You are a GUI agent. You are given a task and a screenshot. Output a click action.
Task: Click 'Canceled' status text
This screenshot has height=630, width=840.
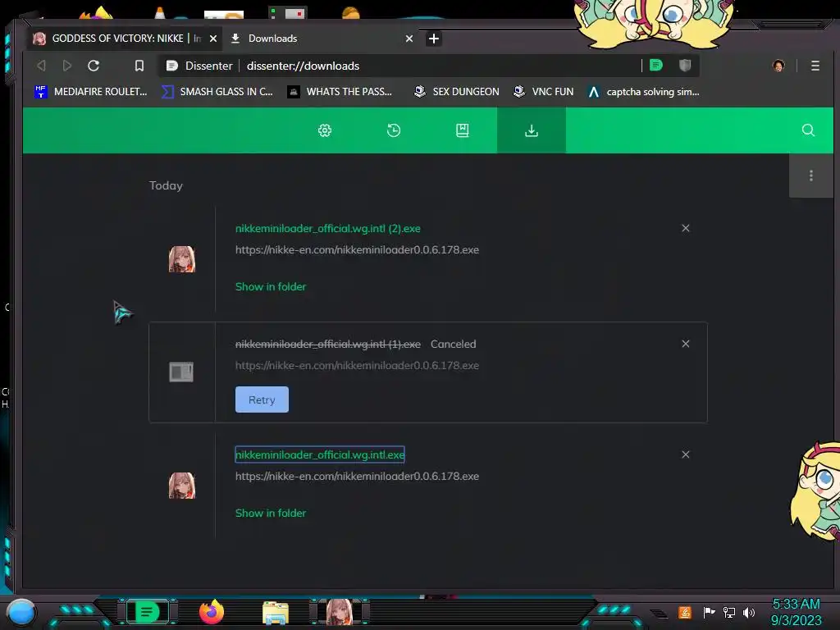click(x=453, y=344)
